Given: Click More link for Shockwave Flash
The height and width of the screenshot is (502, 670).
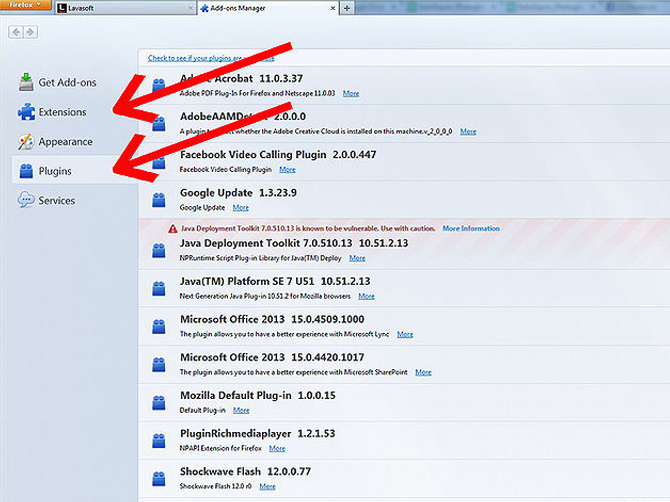Looking at the screenshot, I should (x=267, y=486).
